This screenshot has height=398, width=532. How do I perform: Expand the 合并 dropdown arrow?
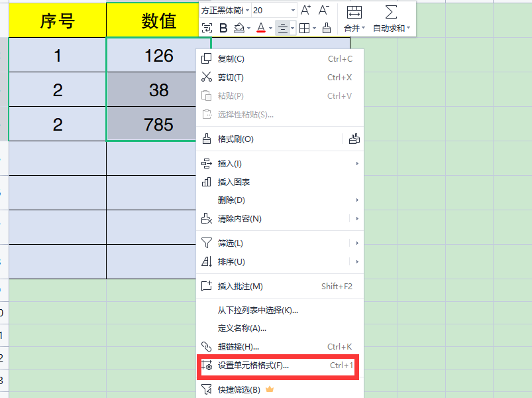pyautogui.click(x=363, y=28)
